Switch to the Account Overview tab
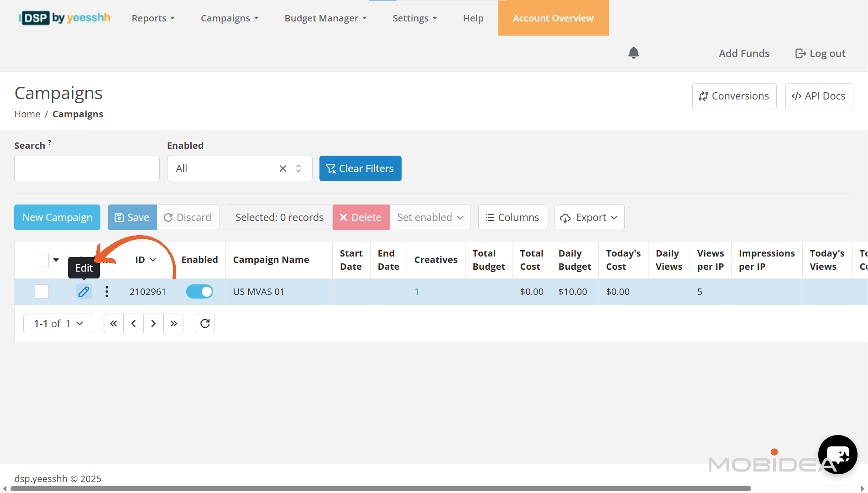Screen dimensions: 868x493 pos(553,18)
